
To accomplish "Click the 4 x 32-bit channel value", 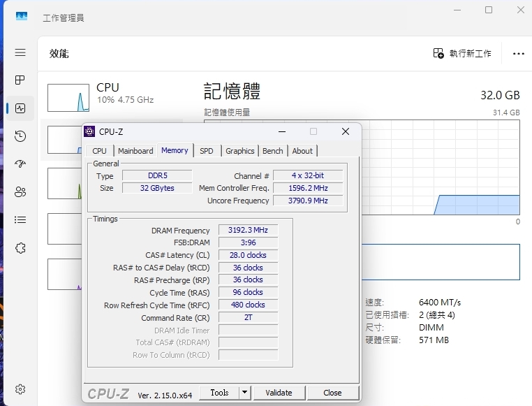I will [x=308, y=175].
